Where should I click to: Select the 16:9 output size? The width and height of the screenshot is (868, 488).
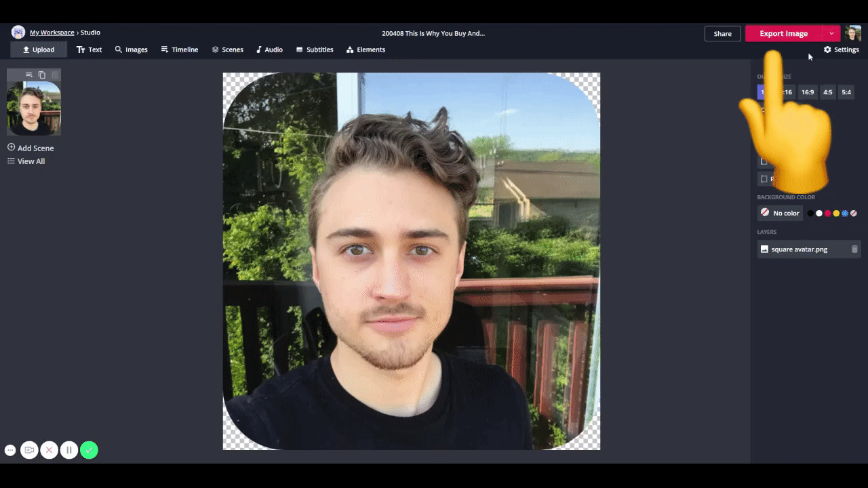coord(807,92)
